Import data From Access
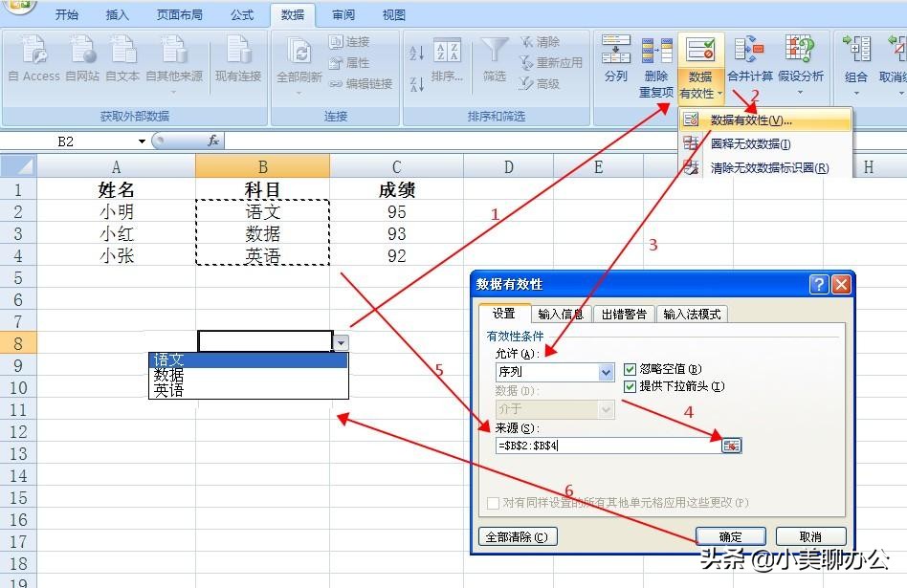 click(x=34, y=57)
